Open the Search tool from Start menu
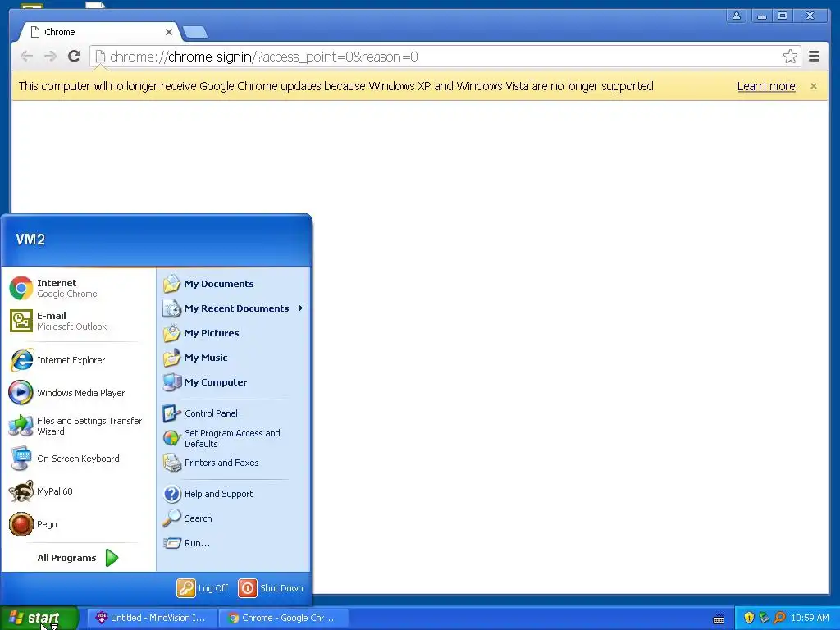The image size is (840, 630). coord(234,518)
